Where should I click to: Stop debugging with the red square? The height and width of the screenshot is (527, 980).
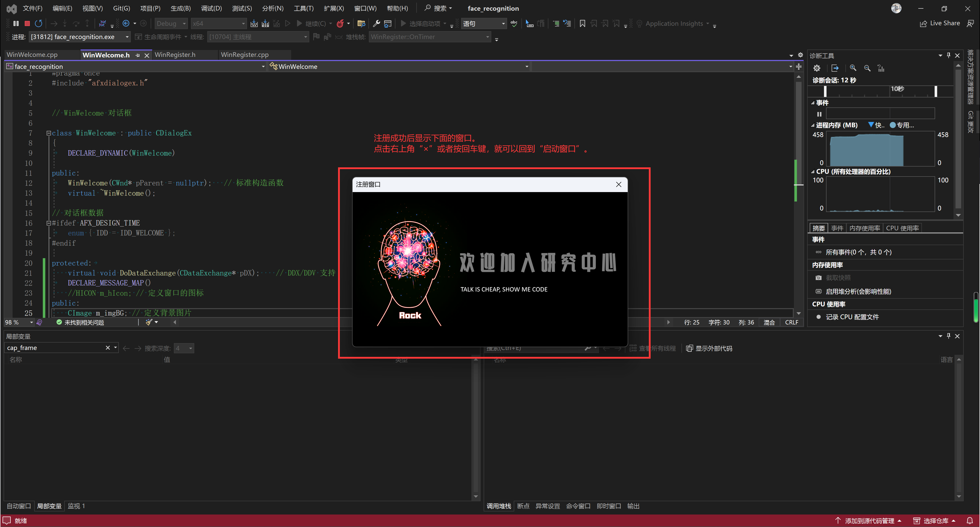point(27,24)
